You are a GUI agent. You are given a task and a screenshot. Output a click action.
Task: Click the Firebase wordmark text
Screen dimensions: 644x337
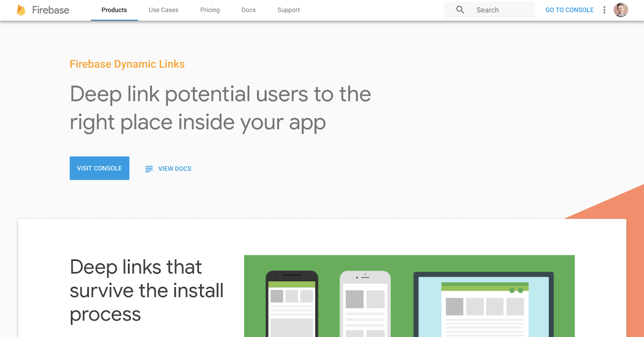click(50, 10)
